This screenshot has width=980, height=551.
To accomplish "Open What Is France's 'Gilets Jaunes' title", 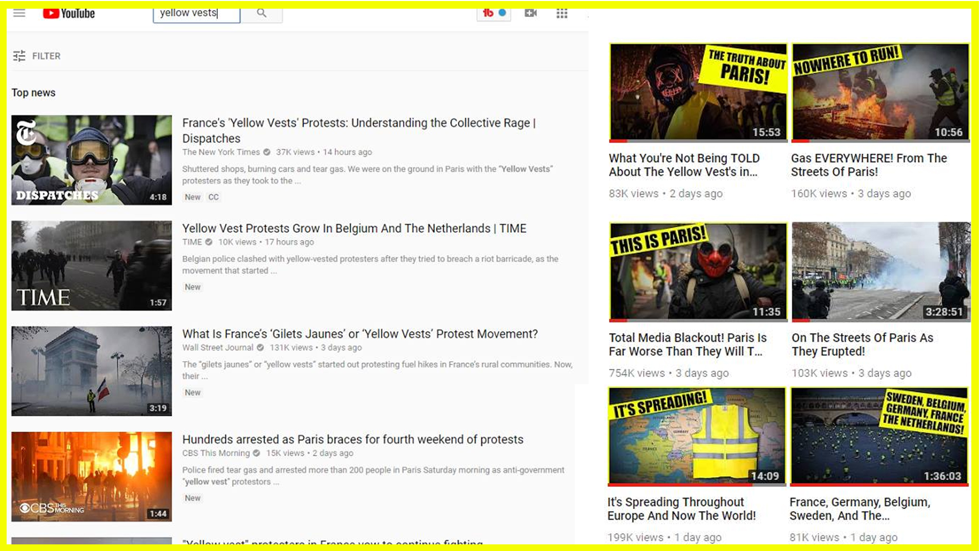I will 360,334.
